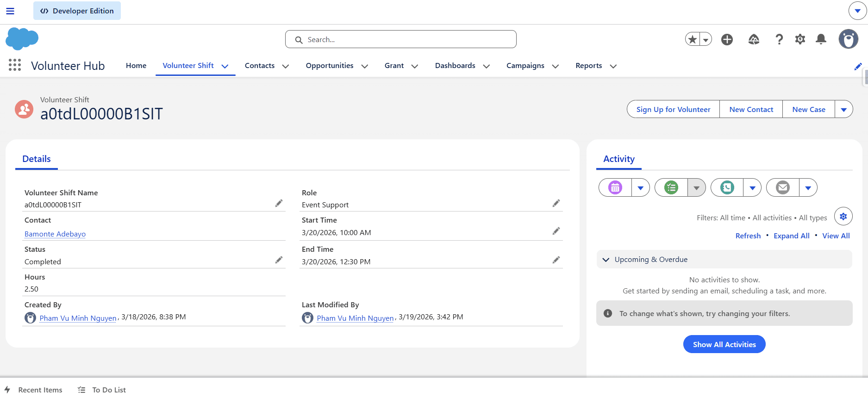Viewport: 868px width, 398px height.
Task: Open the Recent Items utility
Action: [x=33, y=390]
